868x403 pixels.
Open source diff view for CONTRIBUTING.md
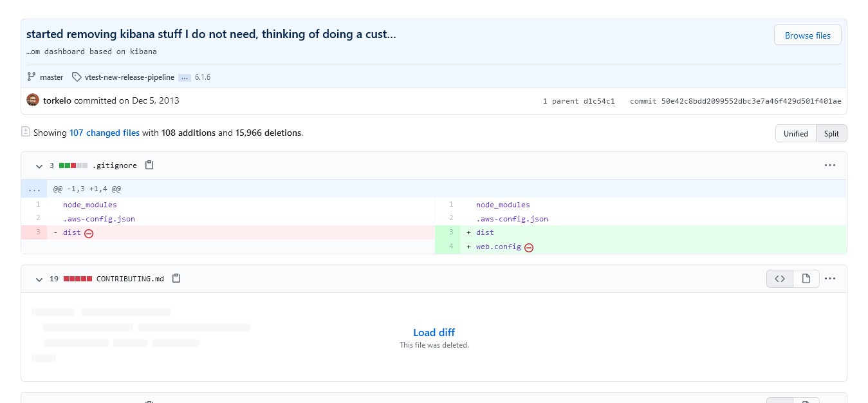(780, 278)
